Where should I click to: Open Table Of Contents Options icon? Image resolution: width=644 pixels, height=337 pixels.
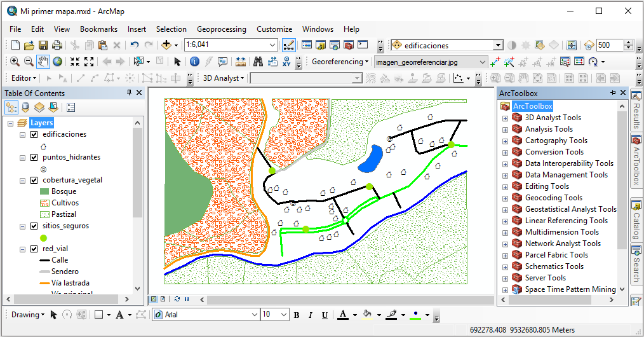coord(71,107)
